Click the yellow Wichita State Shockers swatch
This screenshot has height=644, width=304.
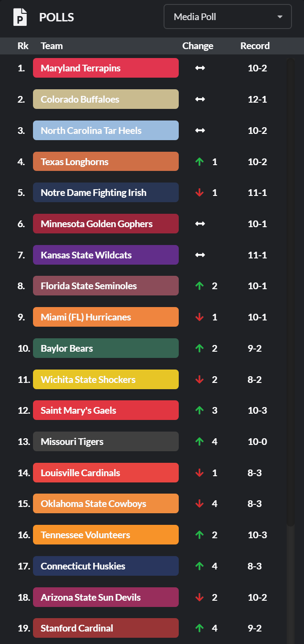click(x=106, y=379)
